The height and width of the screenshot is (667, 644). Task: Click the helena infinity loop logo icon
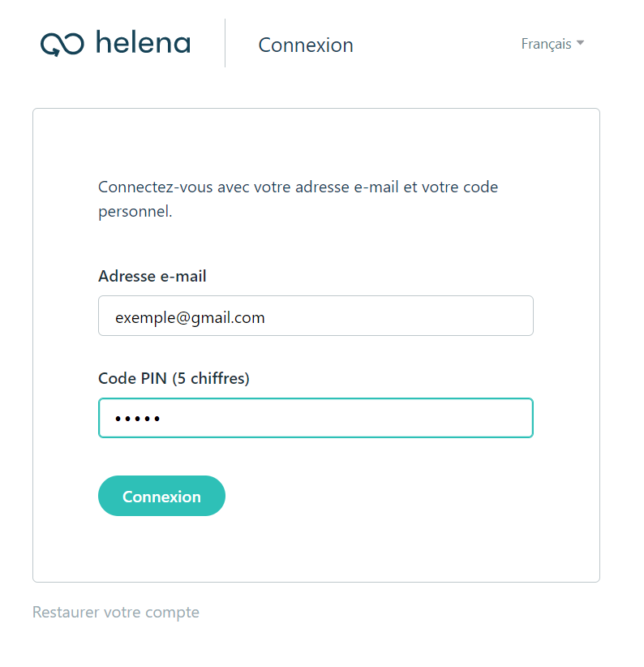pos(62,45)
